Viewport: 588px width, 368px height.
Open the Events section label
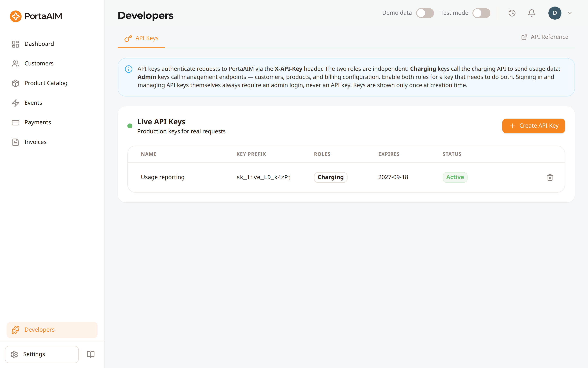pos(33,103)
